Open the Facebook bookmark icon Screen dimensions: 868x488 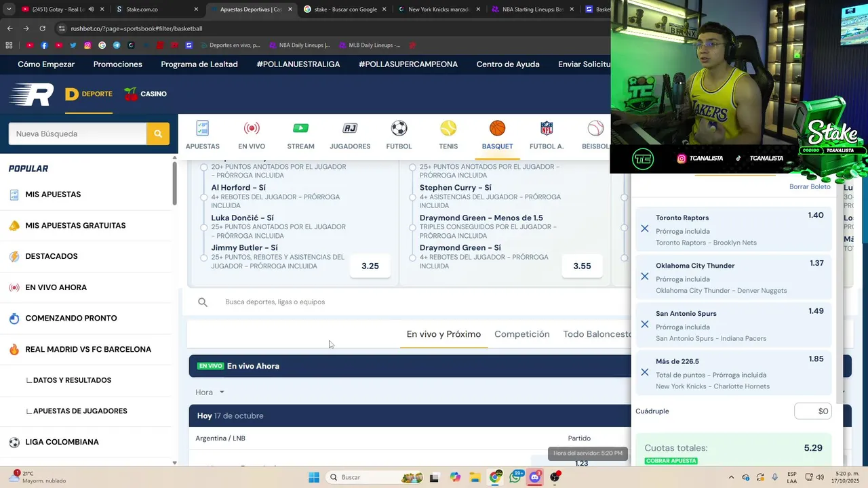[44, 45]
